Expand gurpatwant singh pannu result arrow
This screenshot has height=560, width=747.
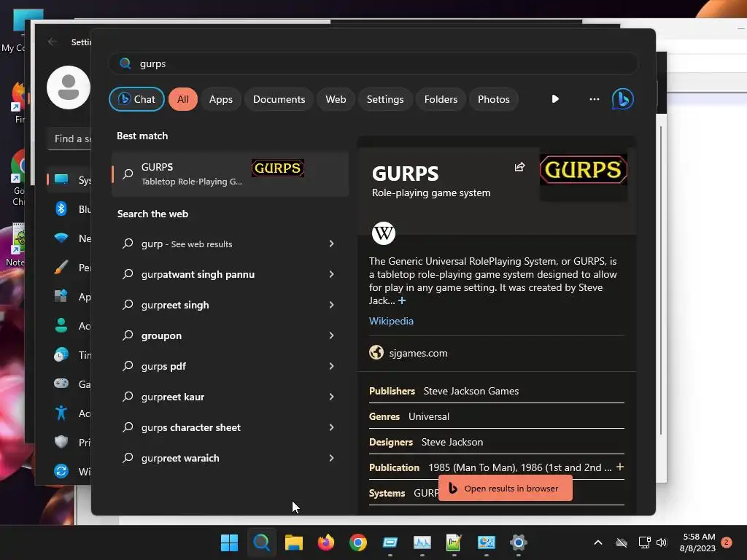(331, 274)
